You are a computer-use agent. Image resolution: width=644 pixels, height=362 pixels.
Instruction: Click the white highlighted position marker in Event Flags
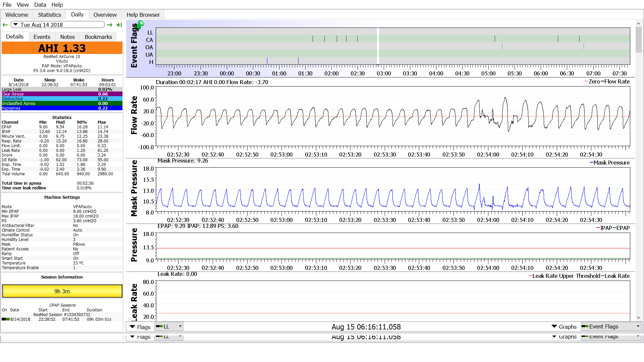(378, 46)
